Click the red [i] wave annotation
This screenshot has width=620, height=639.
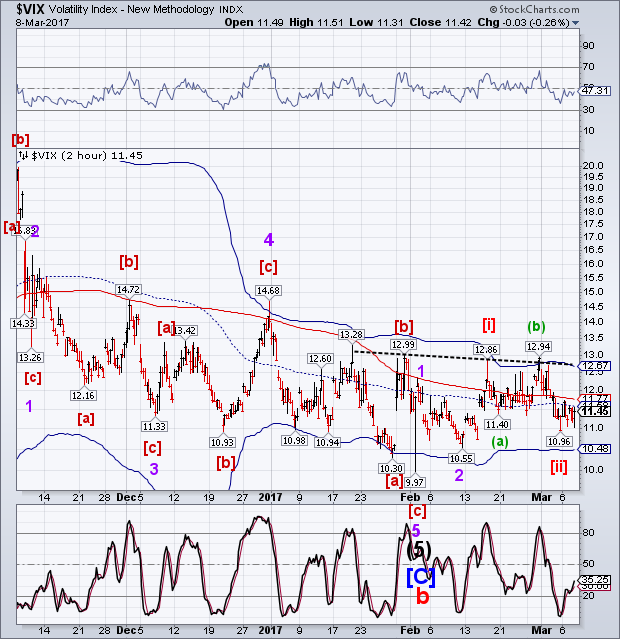489,325
